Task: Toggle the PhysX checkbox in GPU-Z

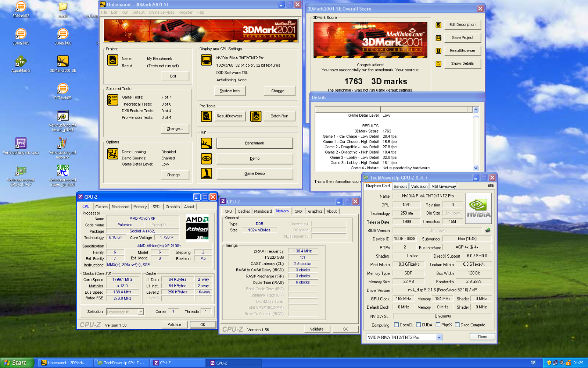Action: coord(438,325)
